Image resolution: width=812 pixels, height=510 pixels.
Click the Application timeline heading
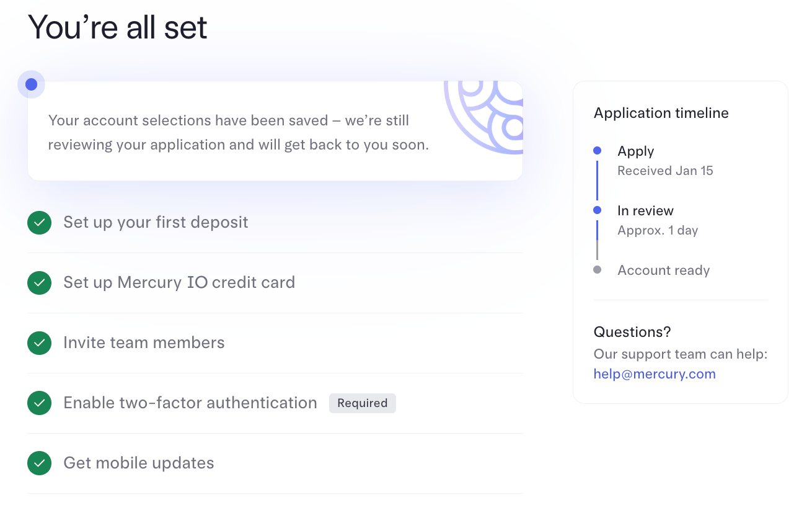point(661,113)
